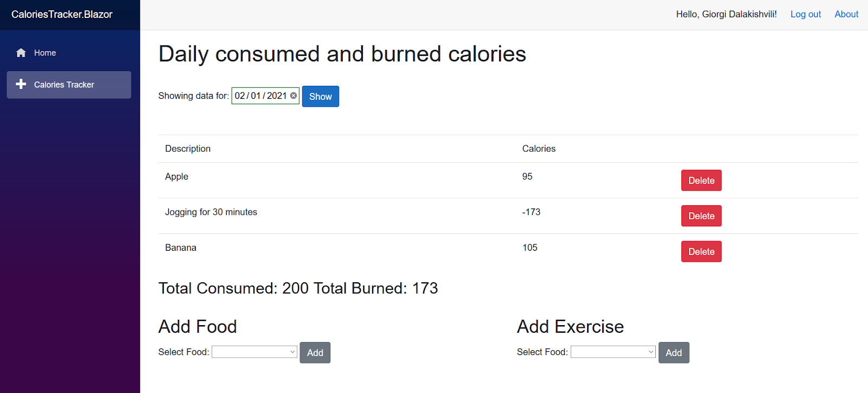Image resolution: width=868 pixels, height=393 pixels.
Task: Expand the Add Exercise select dropdown
Action: [x=613, y=352]
